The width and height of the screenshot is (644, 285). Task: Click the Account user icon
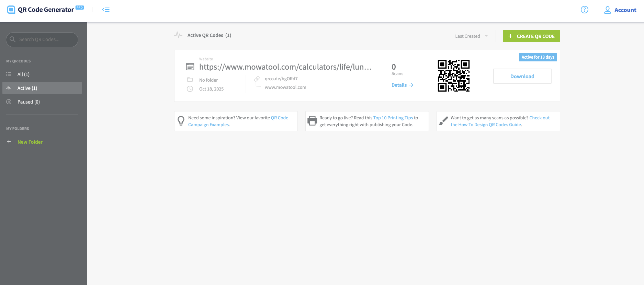607,10
